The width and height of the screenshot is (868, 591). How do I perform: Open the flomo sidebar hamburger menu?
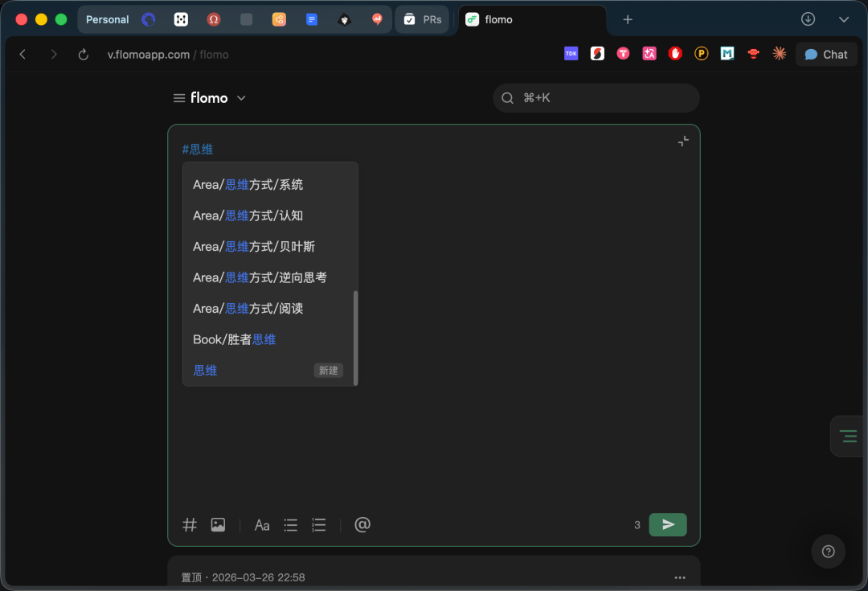178,98
